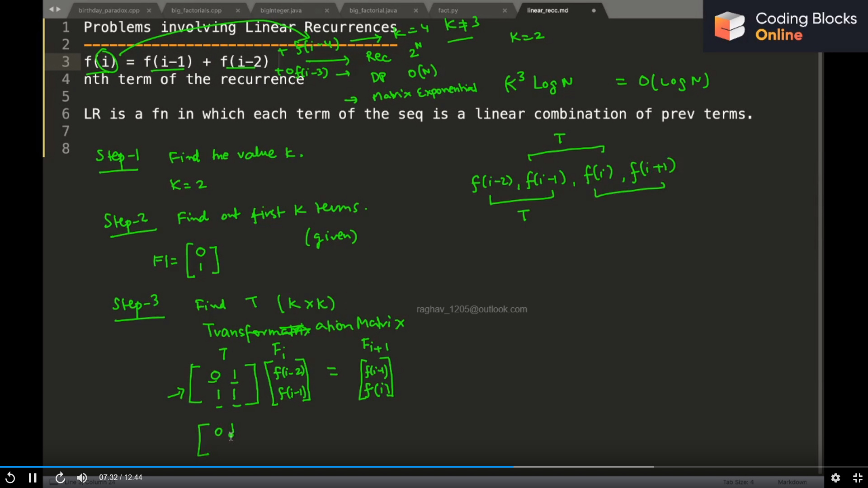Close the fact.py tab
The height and width of the screenshot is (488, 868).
[505, 10]
